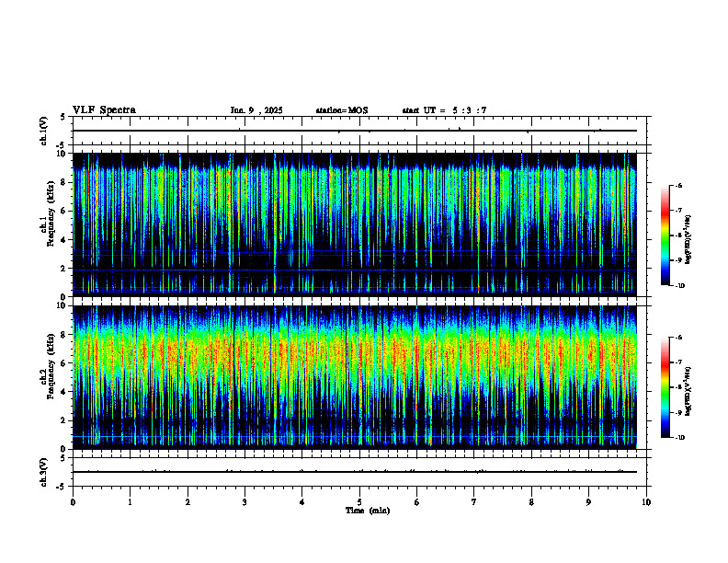Click the ch.1 spectrogram color scale bar
The width and height of the screenshot is (728, 563).
pyautogui.click(x=665, y=236)
